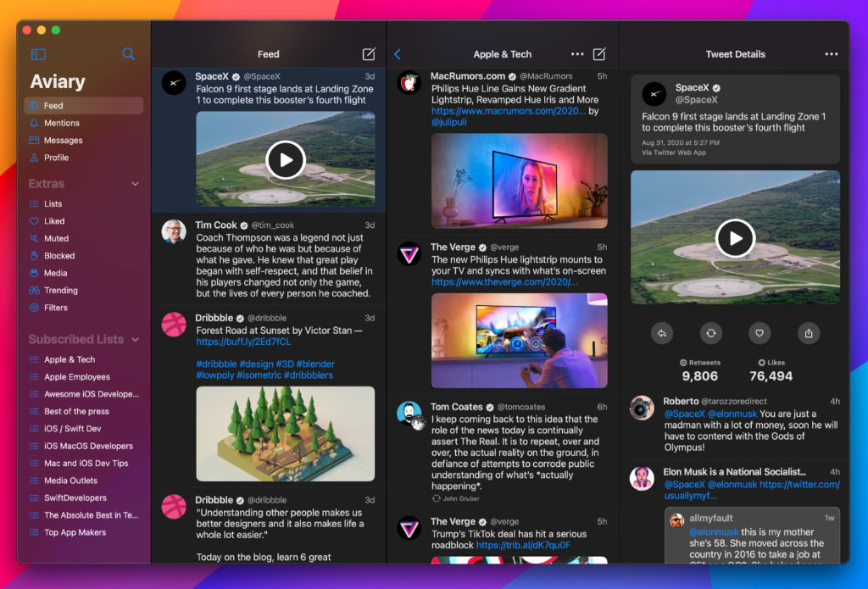Open Apple Employees list
This screenshot has width=868, height=589.
point(84,376)
